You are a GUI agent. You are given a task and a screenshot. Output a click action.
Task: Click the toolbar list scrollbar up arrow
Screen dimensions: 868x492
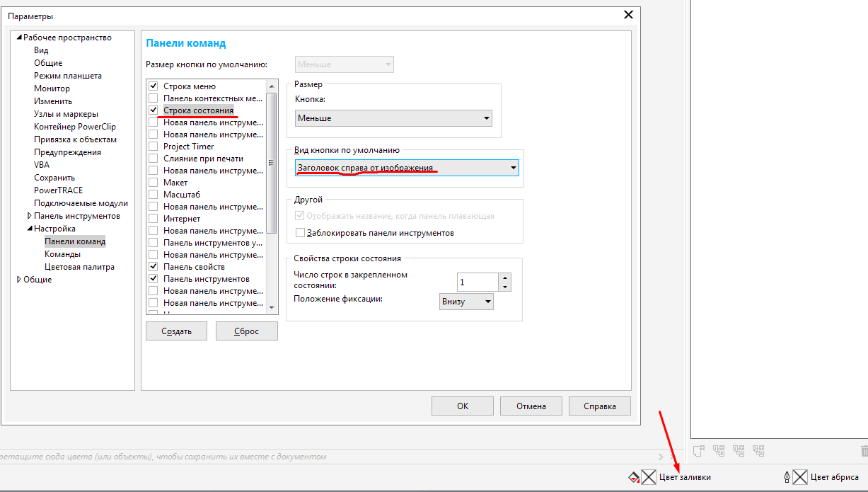point(272,86)
